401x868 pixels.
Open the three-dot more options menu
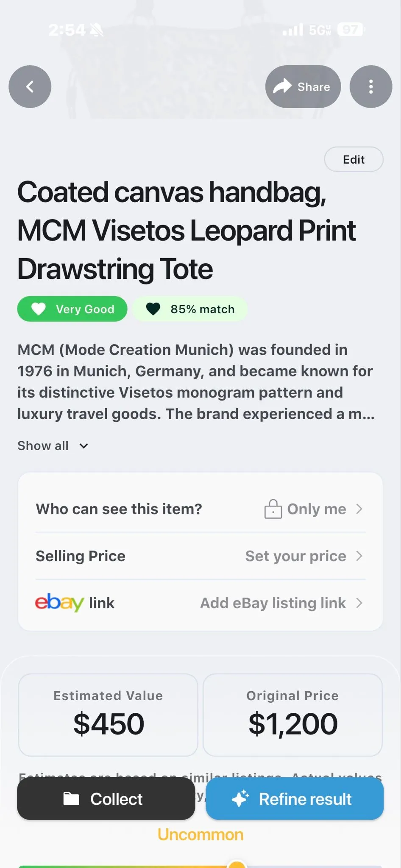click(x=370, y=86)
